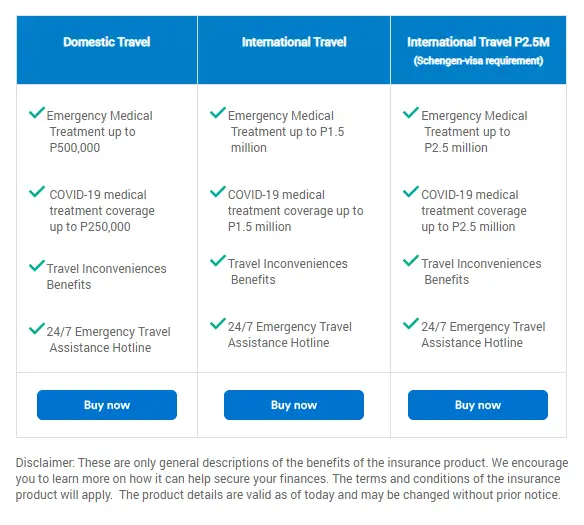584x525 pixels.
Task: Click checkmark beside Emergency Medical P2.5 million
Action: click(411, 112)
